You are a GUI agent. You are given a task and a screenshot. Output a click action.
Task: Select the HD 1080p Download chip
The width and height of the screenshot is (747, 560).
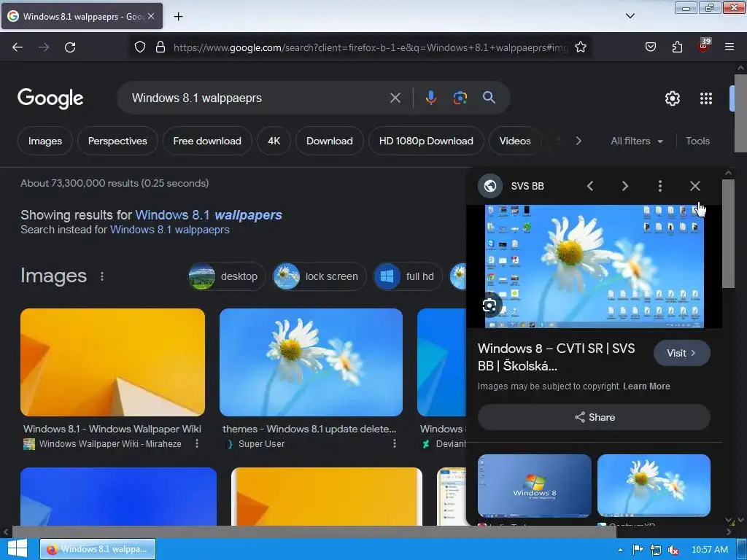(426, 141)
